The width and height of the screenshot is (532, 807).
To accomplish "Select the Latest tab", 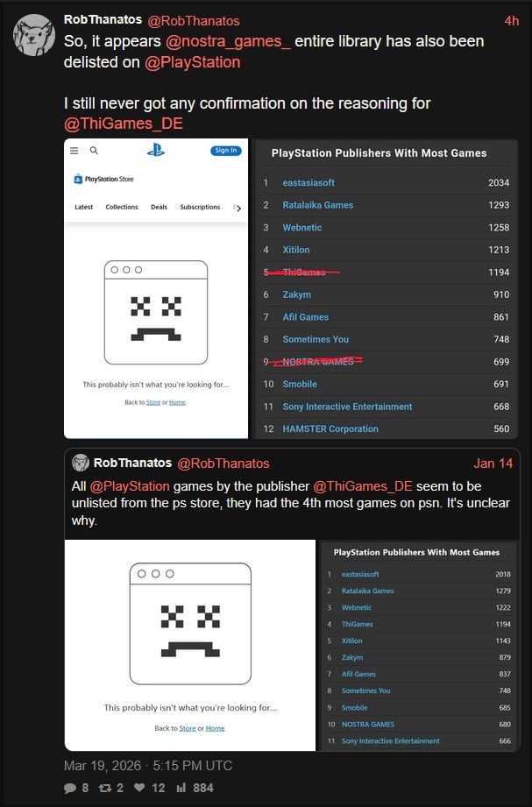I will click(x=84, y=207).
